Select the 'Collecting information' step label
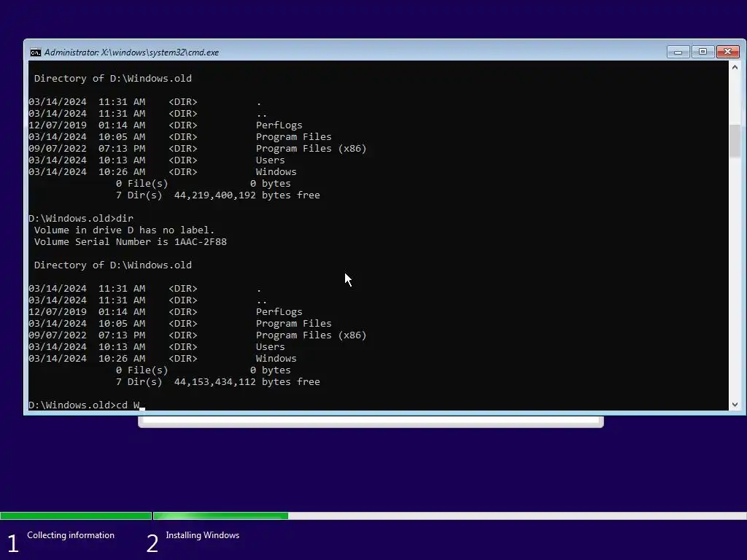The height and width of the screenshot is (560, 747). (71, 535)
